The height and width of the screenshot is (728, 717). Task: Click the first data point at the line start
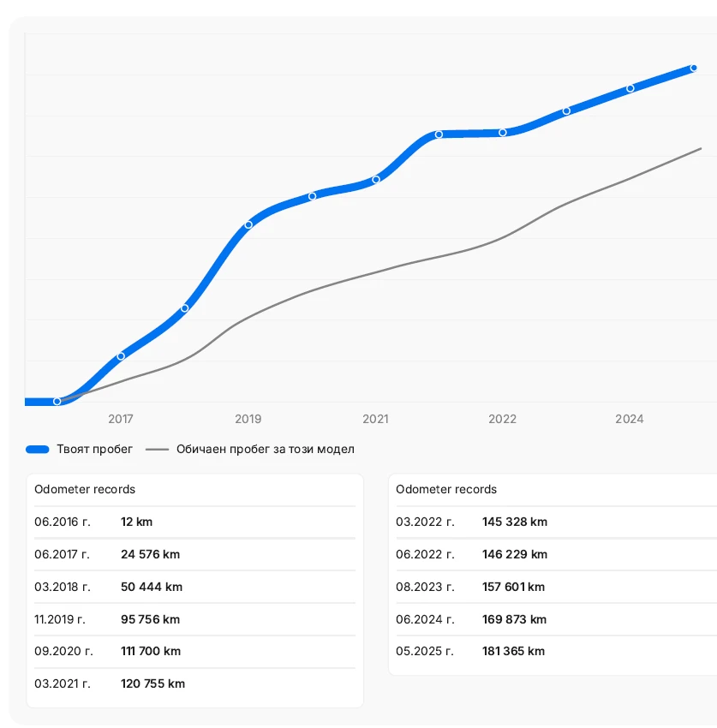(57, 401)
